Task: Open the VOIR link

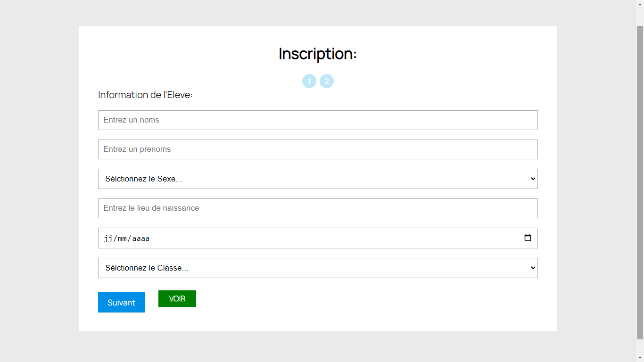Action: pyautogui.click(x=177, y=298)
